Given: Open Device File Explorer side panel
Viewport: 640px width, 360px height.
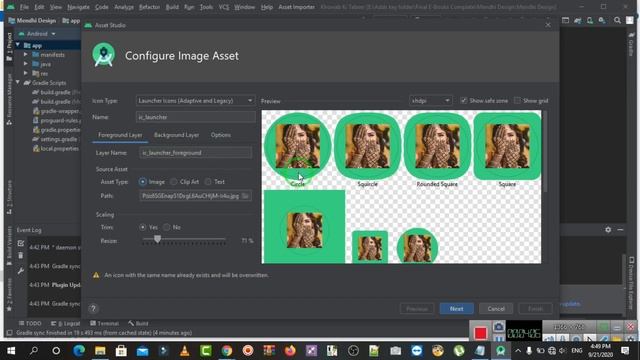Looking at the screenshot, I should tap(631, 282).
